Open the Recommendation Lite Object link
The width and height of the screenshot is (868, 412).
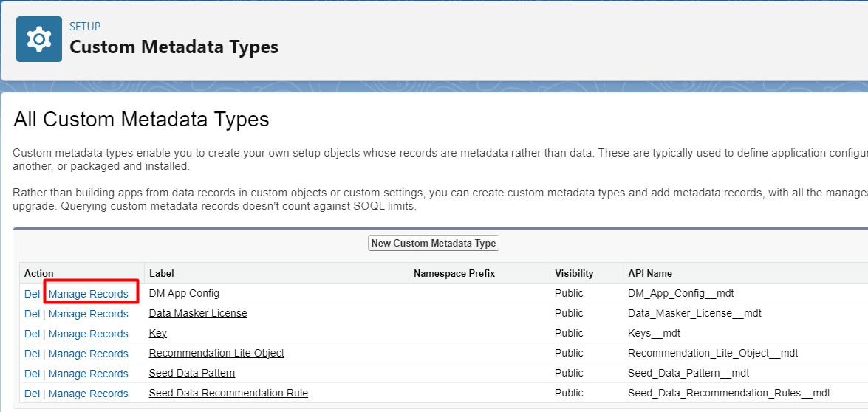[216, 353]
